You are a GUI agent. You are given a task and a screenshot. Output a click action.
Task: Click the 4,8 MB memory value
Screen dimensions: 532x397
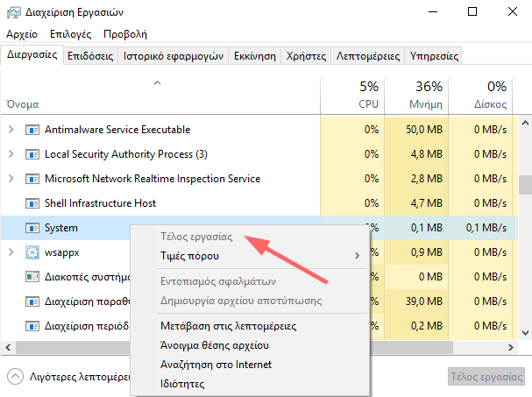[427, 154]
